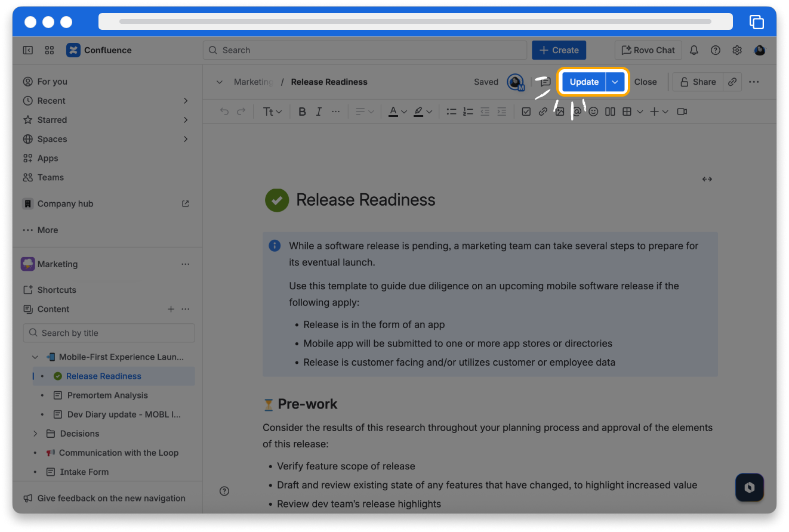Screen dimensions: 789x532
Task: Open the text color picker
Action: pyautogui.click(x=397, y=112)
